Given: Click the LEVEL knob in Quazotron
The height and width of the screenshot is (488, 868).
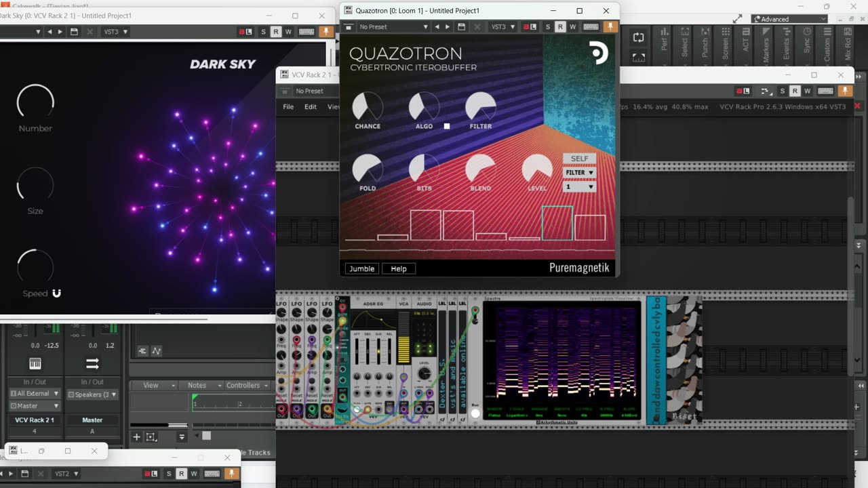Looking at the screenshot, I should click(x=537, y=169).
